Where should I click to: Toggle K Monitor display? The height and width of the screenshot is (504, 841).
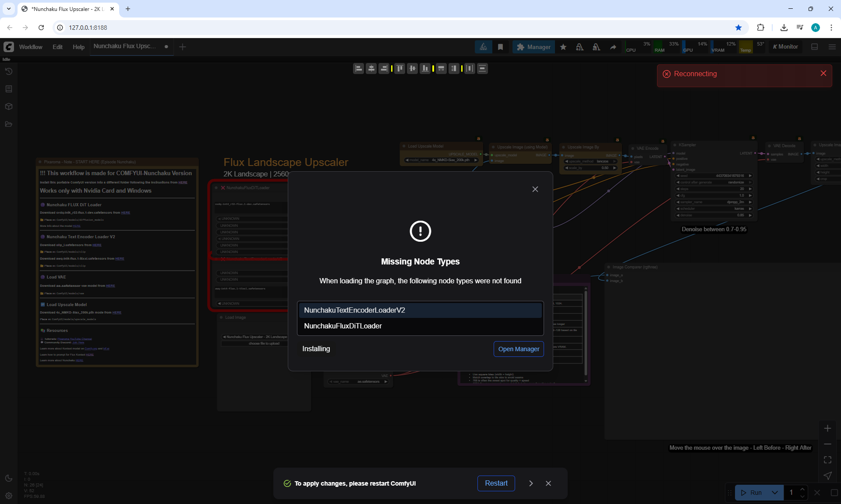tap(785, 47)
